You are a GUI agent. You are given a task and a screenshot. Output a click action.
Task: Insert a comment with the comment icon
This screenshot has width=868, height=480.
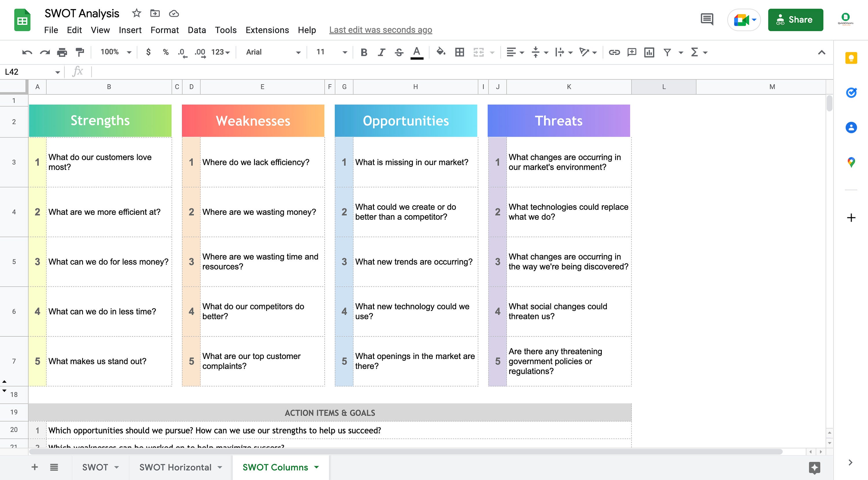[x=631, y=52]
